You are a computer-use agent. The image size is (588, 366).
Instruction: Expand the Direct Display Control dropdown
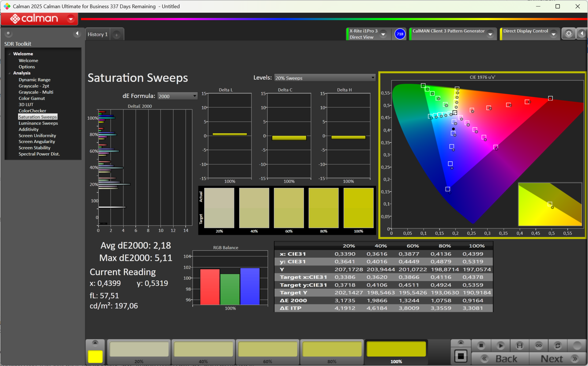pyautogui.click(x=553, y=34)
